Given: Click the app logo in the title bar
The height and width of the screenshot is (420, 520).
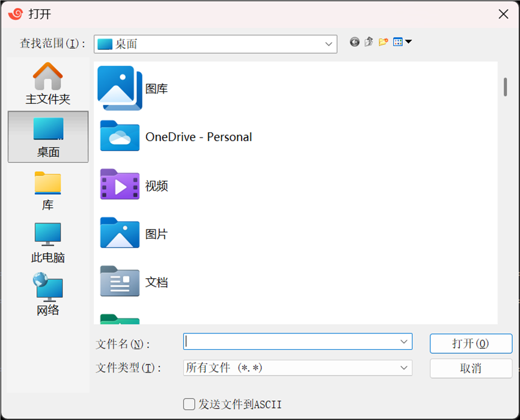Looking at the screenshot, I should pos(15,14).
